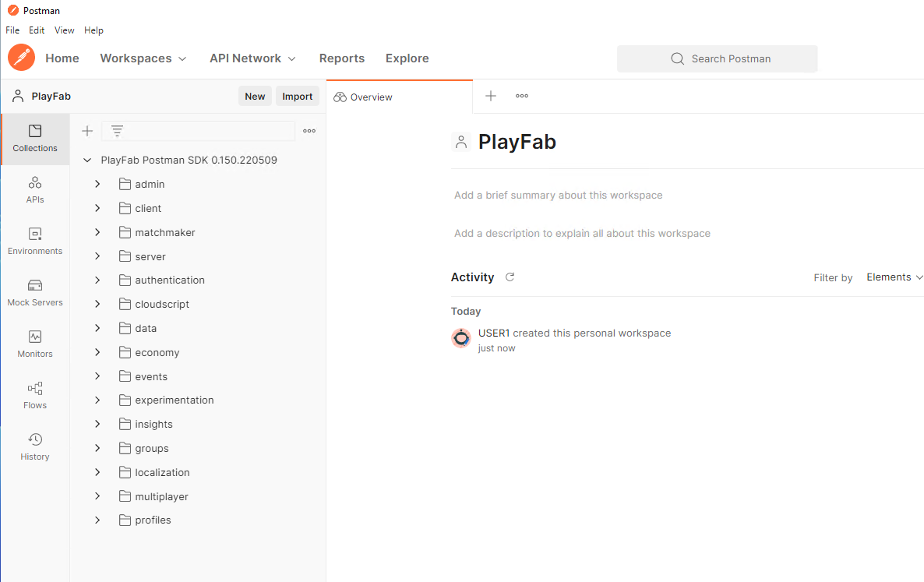Click the New button
This screenshot has width=924, height=582.
pos(255,96)
